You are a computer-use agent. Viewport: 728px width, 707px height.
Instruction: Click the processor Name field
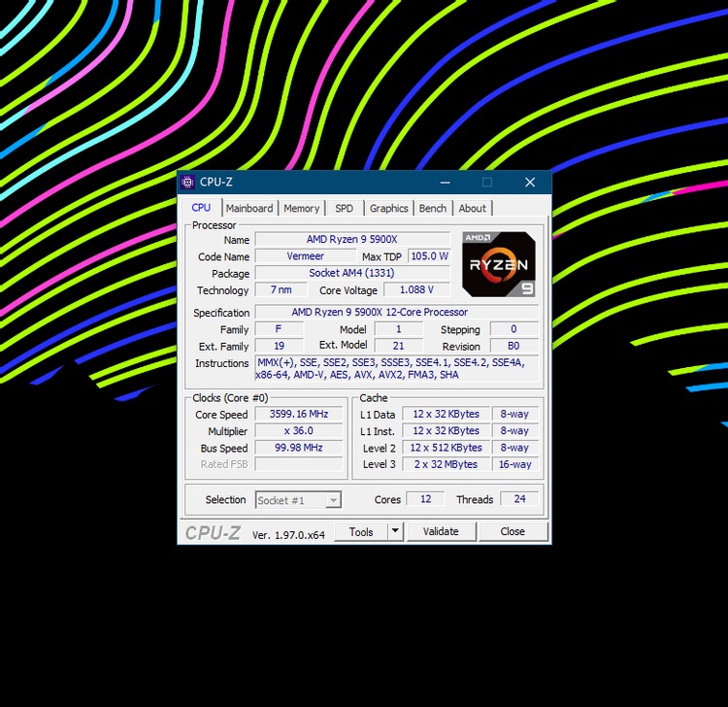pos(352,239)
